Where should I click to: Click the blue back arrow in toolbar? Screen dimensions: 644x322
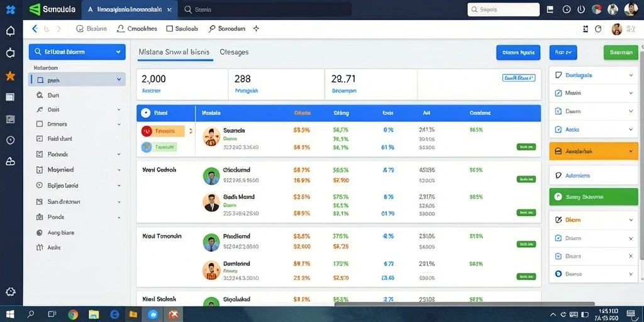pyautogui.click(x=35, y=29)
